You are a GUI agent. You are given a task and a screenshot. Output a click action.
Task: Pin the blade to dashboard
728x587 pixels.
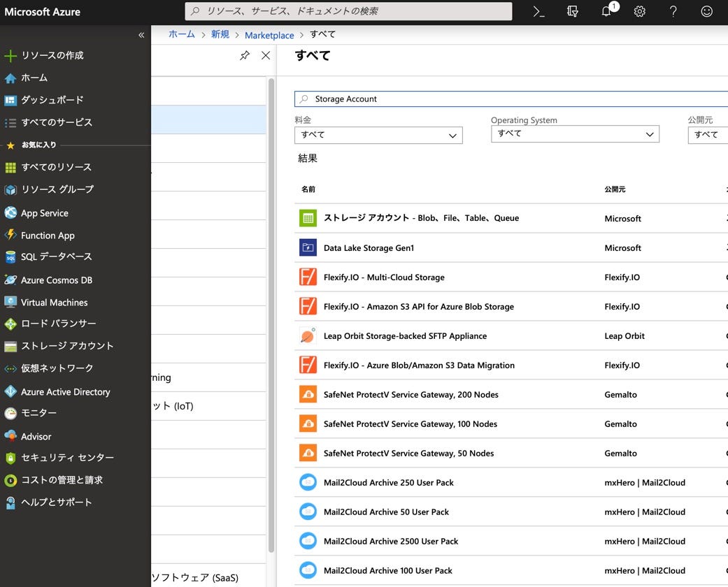tap(245, 56)
